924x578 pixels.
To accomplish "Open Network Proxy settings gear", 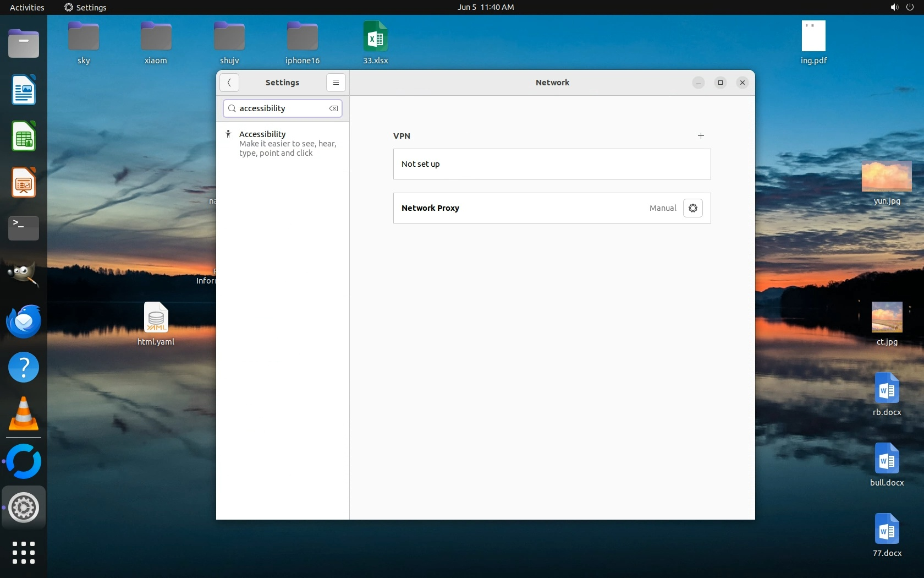I will pos(692,208).
